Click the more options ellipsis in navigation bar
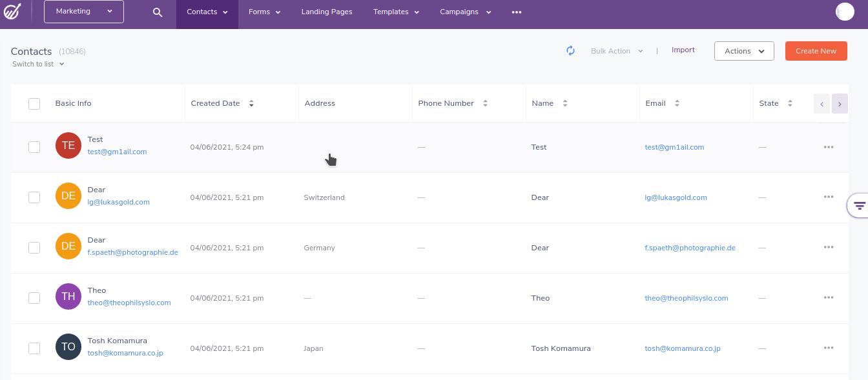The width and height of the screenshot is (868, 380). pyautogui.click(x=516, y=12)
